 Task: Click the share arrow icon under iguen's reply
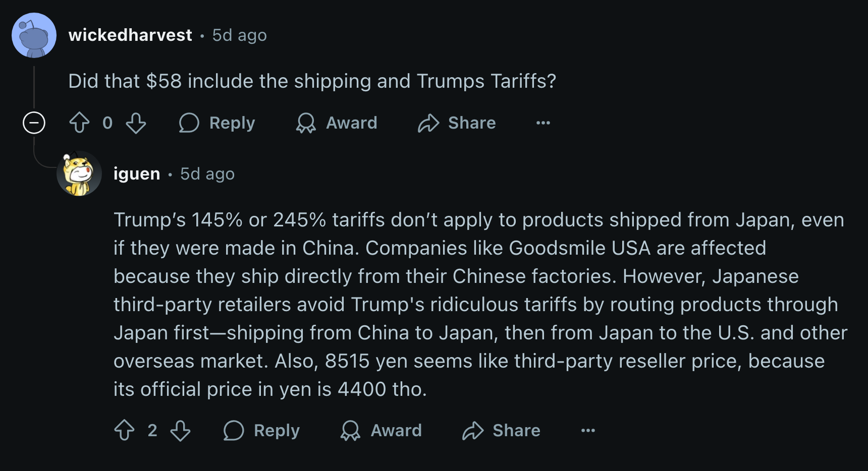[473, 430]
